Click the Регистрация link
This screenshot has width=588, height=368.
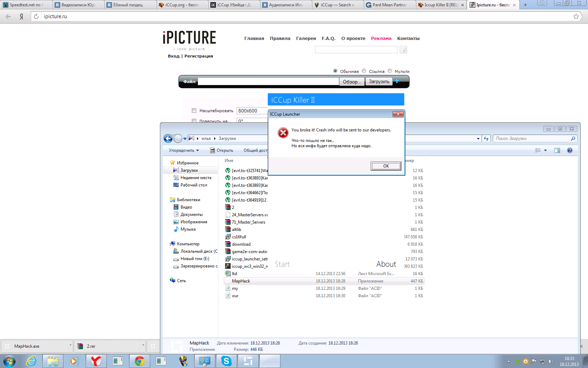coord(198,56)
